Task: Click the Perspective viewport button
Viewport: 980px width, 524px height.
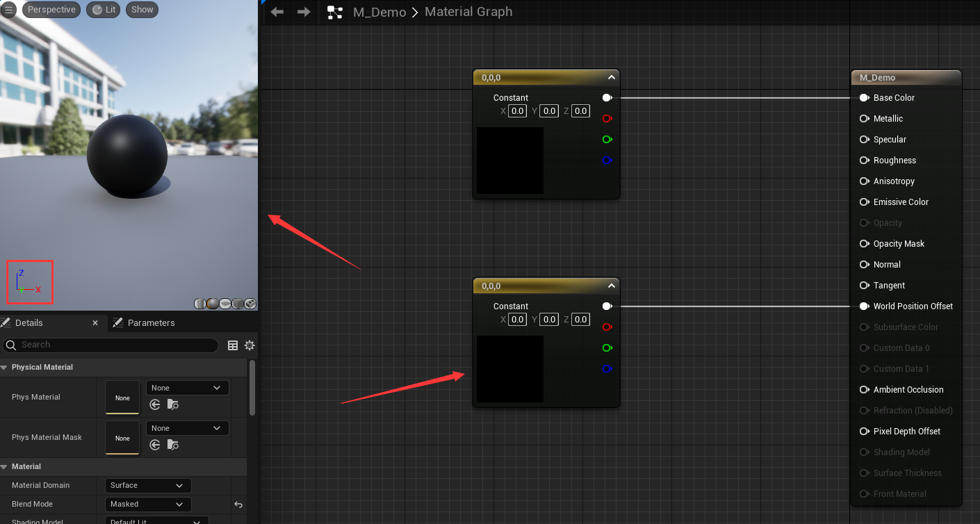Action: point(51,10)
